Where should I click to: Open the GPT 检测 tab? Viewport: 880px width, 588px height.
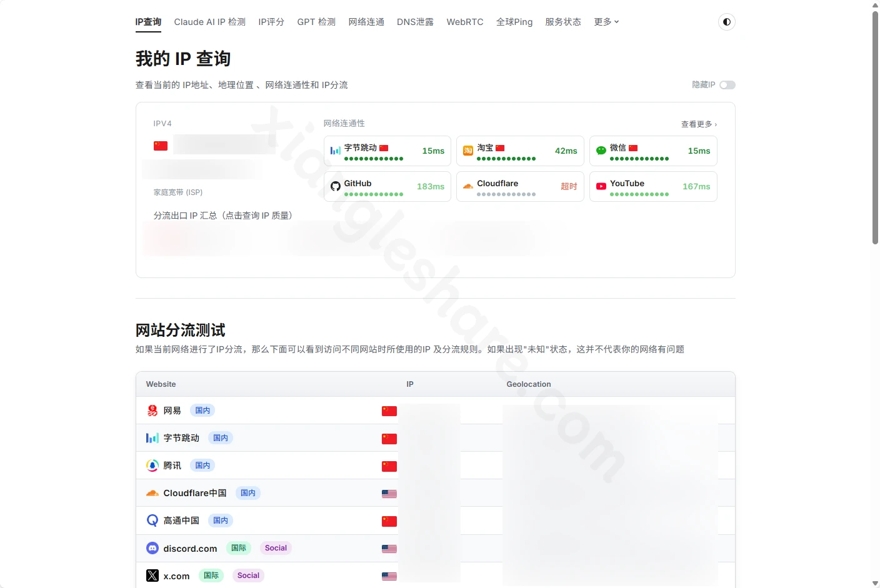[316, 22]
